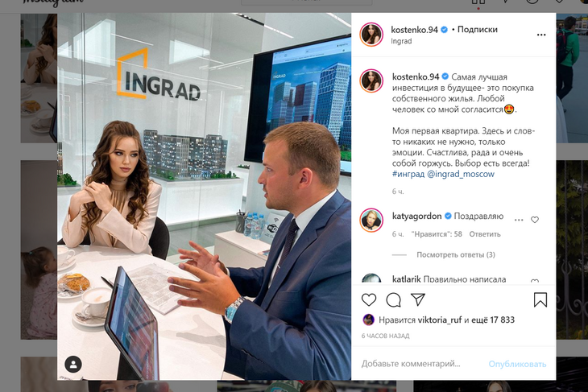Open the Подписки following dropdown
The height and width of the screenshot is (392, 588).
478,30
